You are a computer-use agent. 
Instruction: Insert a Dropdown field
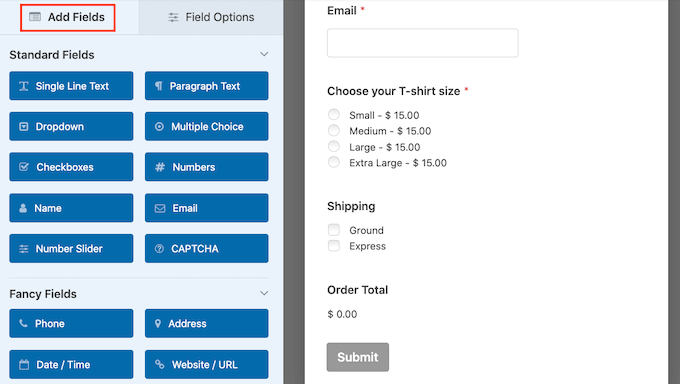71,126
